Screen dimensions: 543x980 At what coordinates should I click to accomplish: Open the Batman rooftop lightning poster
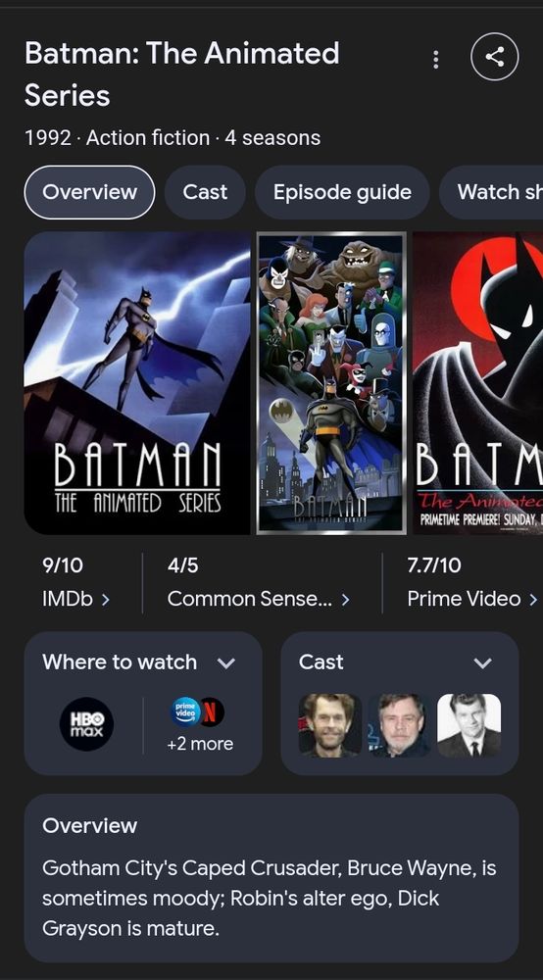point(137,383)
